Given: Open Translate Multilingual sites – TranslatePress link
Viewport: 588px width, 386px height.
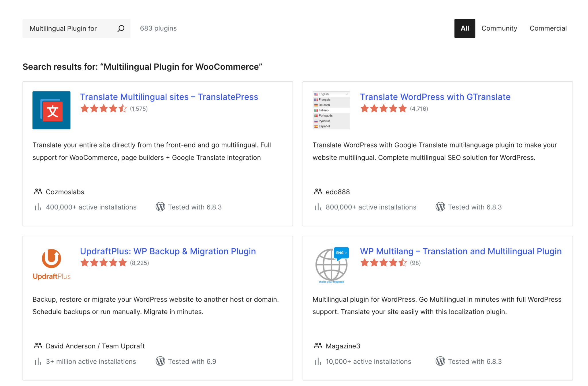Looking at the screenshot, I should click(x=169, y=97).
